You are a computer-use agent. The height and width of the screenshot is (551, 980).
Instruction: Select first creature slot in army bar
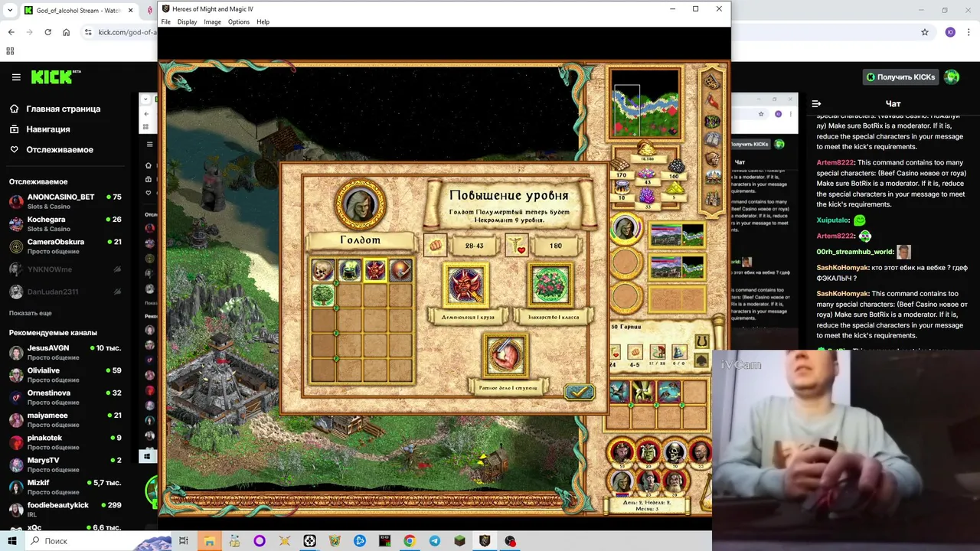(619, 392)
